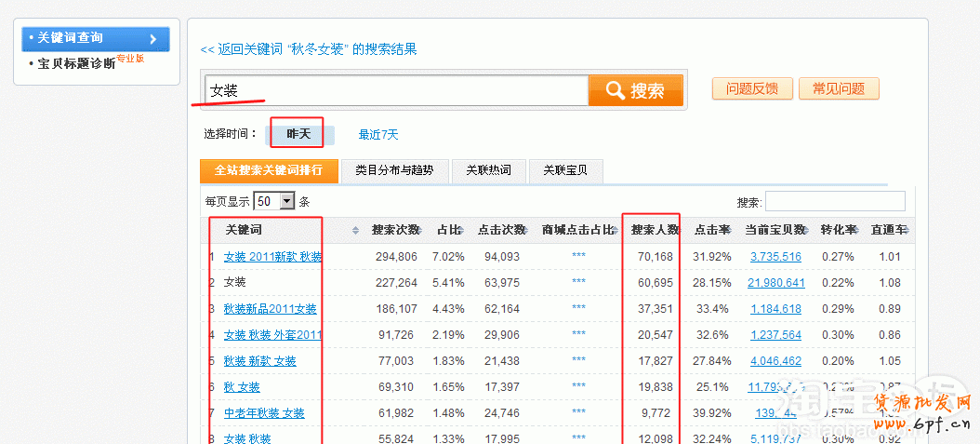Go to the 关联宝贝 tab
Viewport: 980px width, 444px height.
point(565,170)
